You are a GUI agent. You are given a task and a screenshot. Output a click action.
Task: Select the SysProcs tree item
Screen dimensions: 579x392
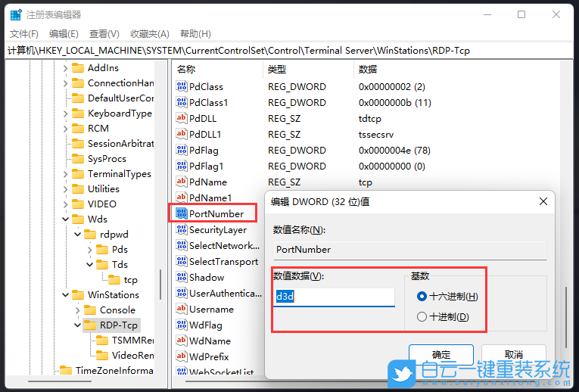tap(107, 159)
